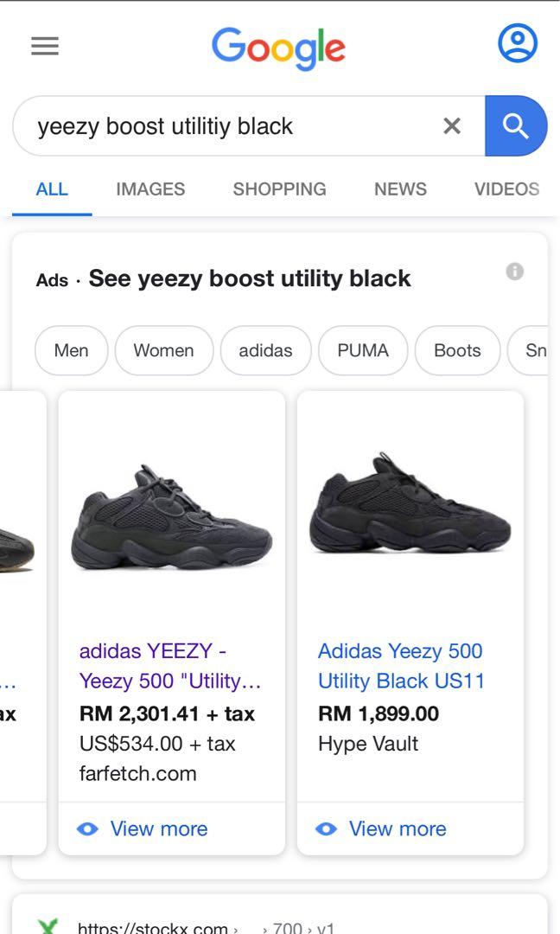The height and width of the screenshot is (934, 560).
Task: Toggle the Women filter chip
Action: [x=163, y=350]
